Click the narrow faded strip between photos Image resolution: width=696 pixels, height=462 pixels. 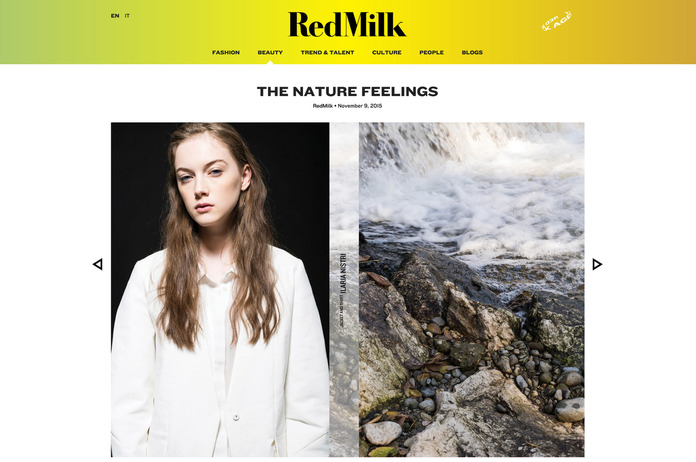tap(344, 290)
